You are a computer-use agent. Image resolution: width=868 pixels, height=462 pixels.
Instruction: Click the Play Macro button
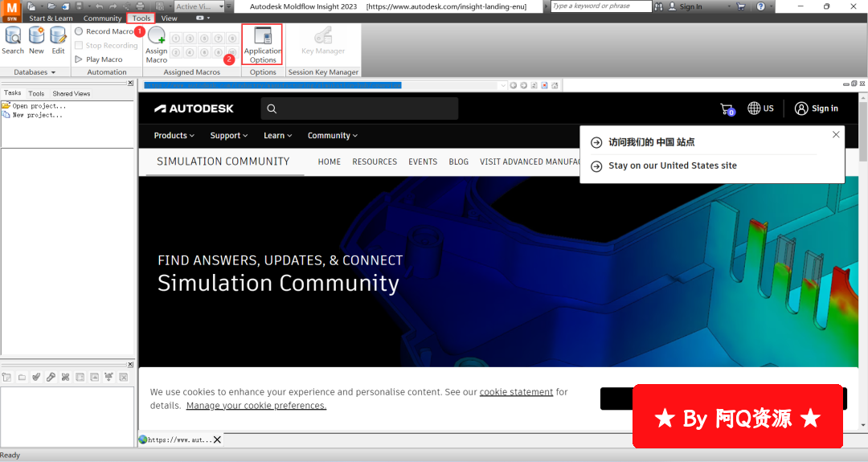(99, 59)
